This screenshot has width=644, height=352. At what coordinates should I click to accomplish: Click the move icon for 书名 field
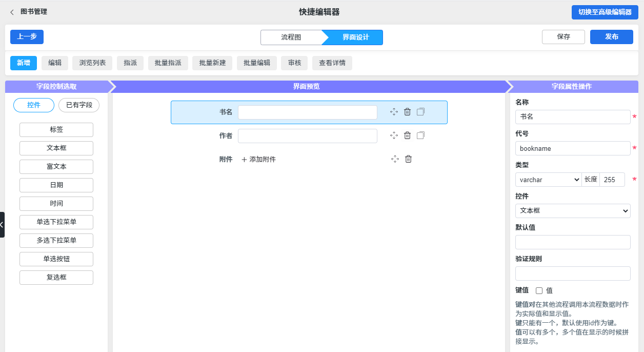tap(394, 112)
